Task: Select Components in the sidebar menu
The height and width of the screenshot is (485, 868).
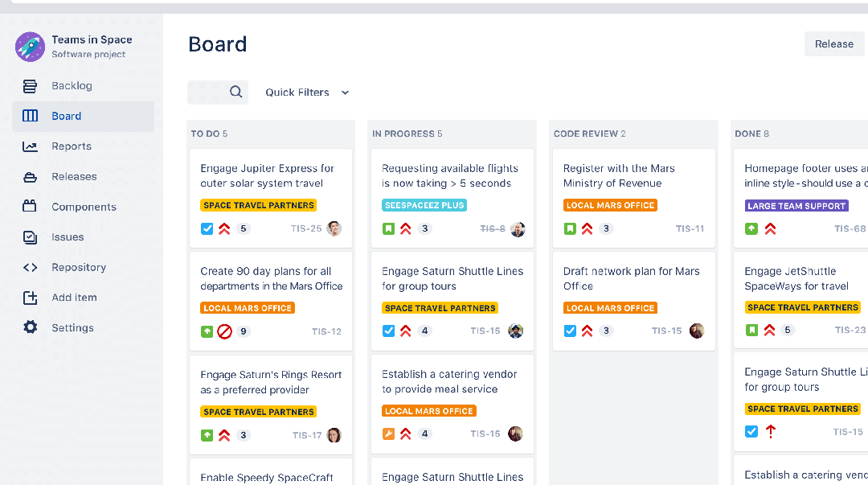Action: tap(83, 207)
